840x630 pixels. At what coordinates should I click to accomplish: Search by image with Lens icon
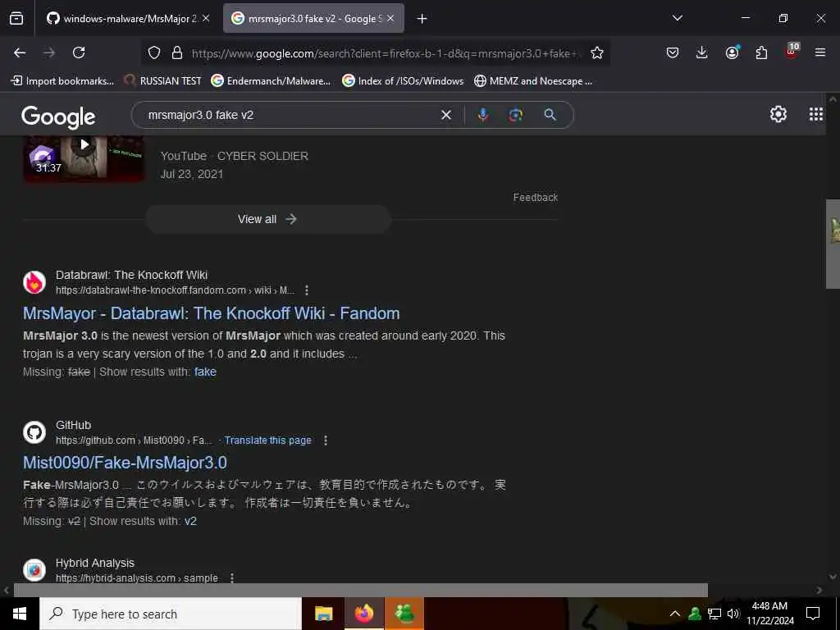(515, 115)
